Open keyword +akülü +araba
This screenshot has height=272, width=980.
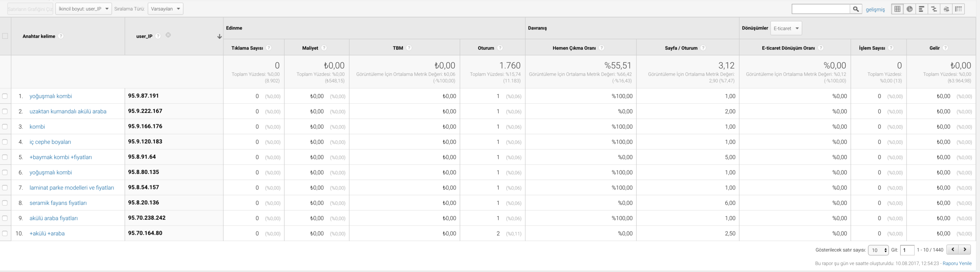[x=47, y=233]
